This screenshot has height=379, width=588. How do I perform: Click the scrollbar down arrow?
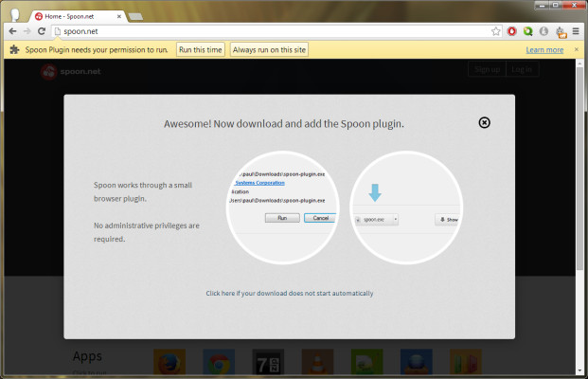pos(579,370)
